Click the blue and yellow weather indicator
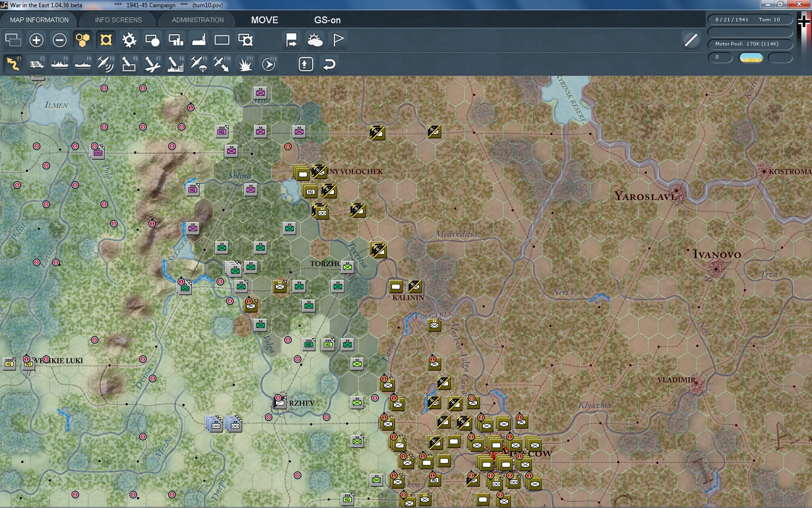Viewport: 812px width, 508px height. tap(751, 58)
